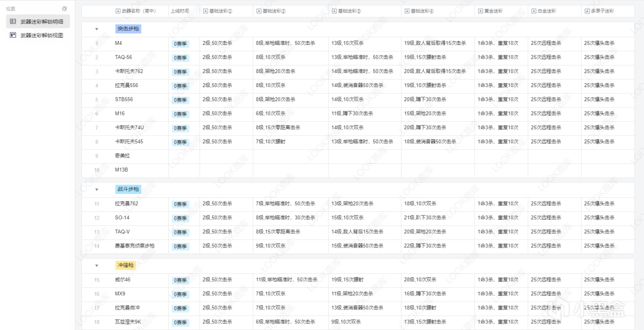The height and width of the screenshot is (330, 644).
Task: Select the 拉克曼762 name cell
Action: [140, 205]
